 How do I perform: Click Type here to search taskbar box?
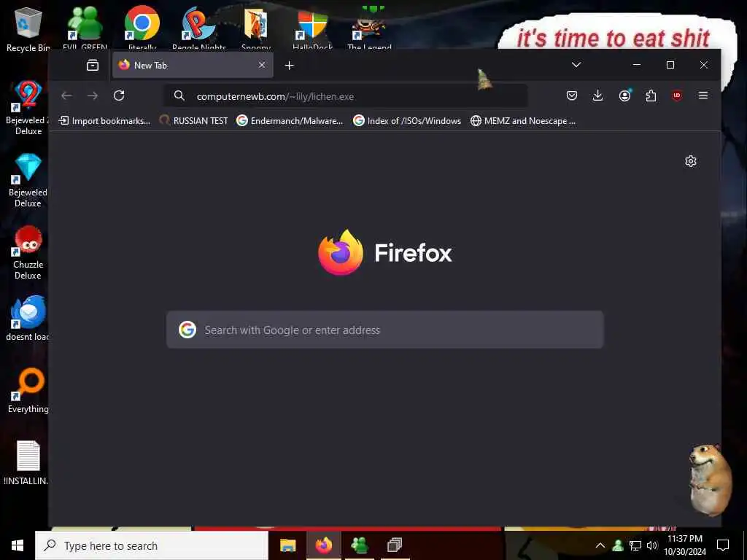[x=152, y=545]
